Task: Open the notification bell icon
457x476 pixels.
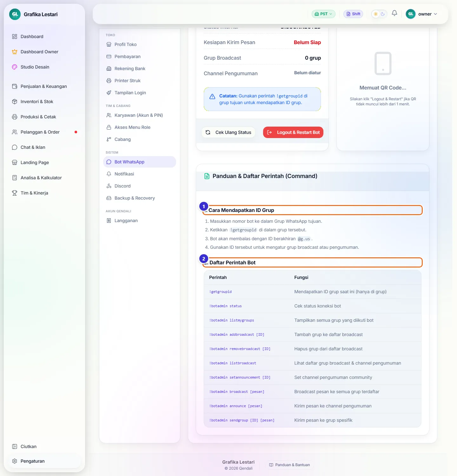Action: pos(394,13)
